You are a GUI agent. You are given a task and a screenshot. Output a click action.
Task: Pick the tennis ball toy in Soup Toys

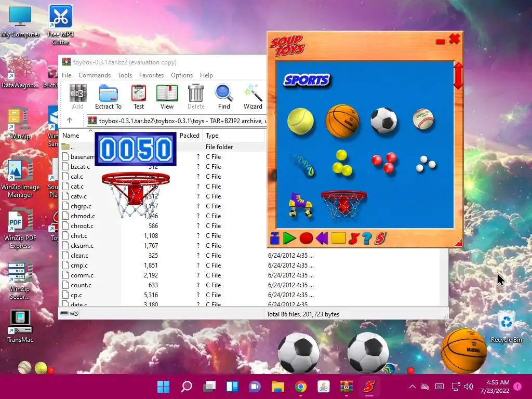301,121
